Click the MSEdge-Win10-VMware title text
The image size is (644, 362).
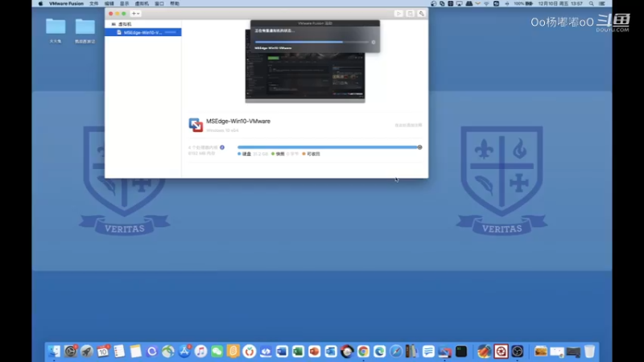(x=238, y=121)
